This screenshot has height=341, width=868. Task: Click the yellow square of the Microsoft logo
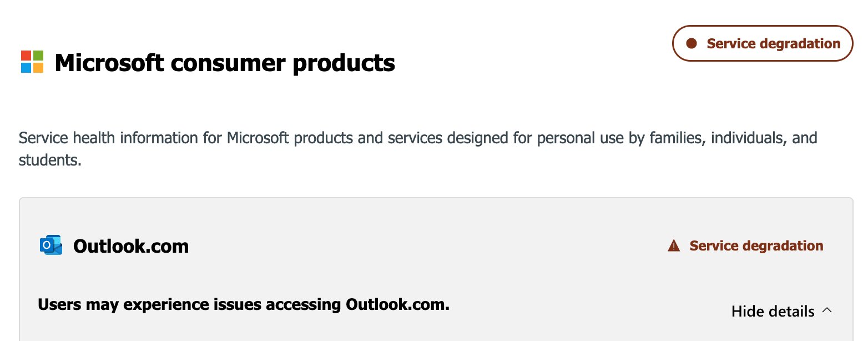[38, 68]
